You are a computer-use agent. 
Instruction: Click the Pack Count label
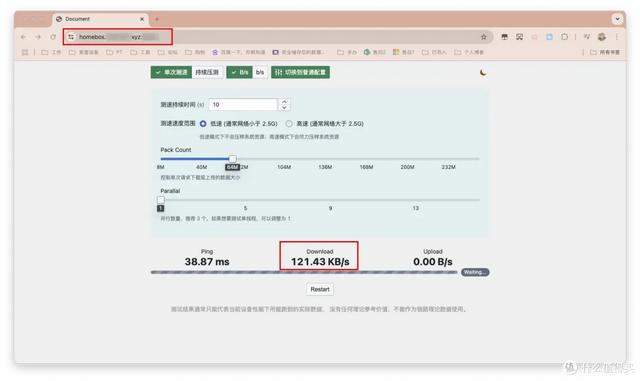(x=176, y=150)
